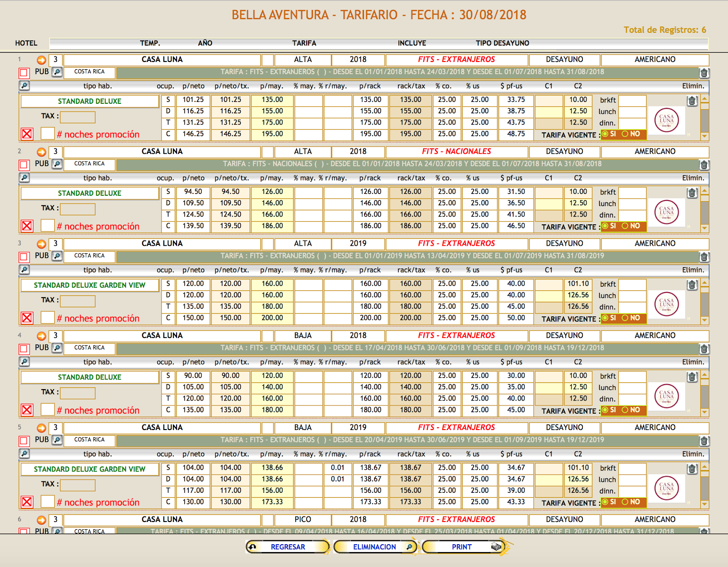Click record 4 room list scroll up arrow
This screenshot has width=728, height=567.
(x=705, y=375)
